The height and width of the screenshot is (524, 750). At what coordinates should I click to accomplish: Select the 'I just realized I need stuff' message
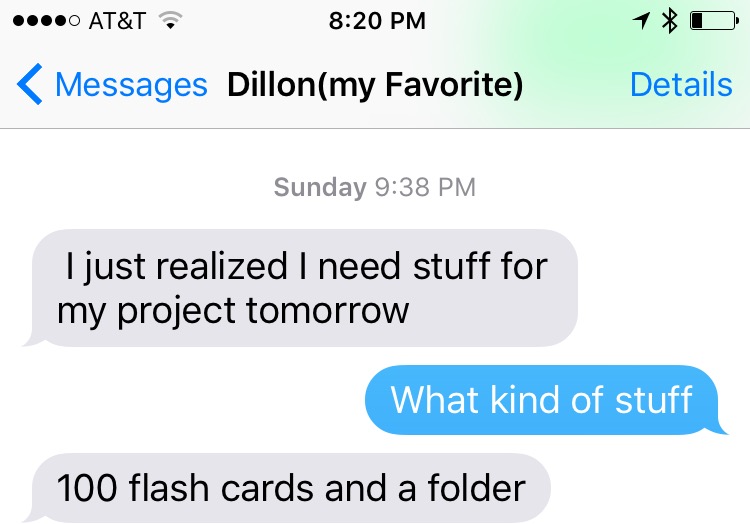pos(303,288)
